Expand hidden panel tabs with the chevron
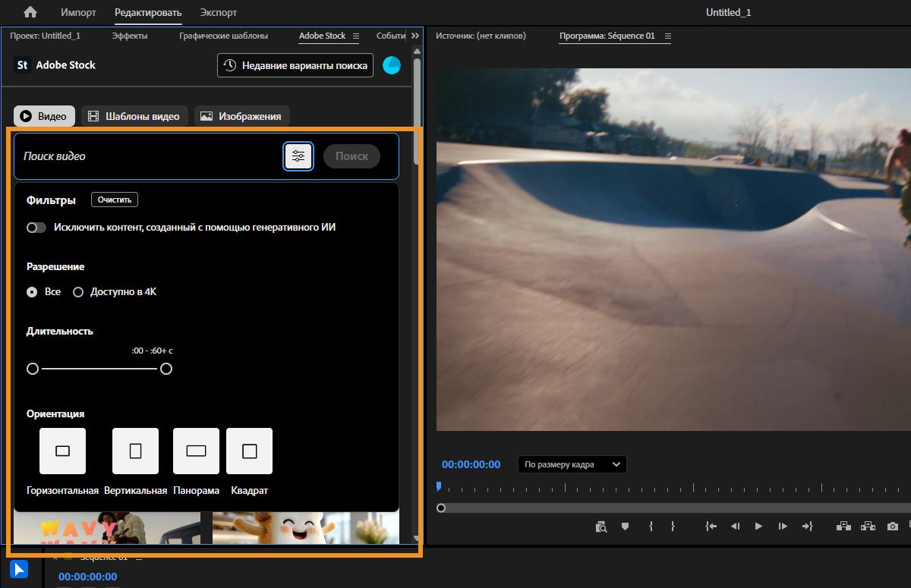 pyautogui.click(x=415, y=35)
